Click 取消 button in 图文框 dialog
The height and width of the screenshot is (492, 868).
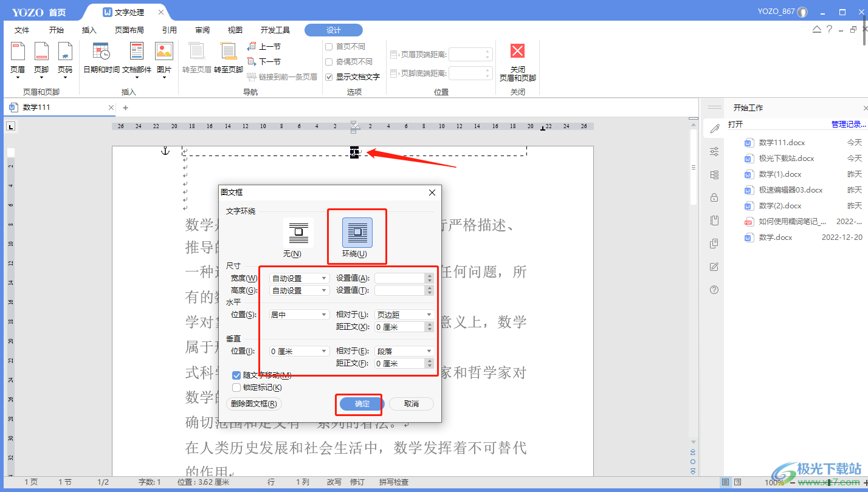point(412,404)
